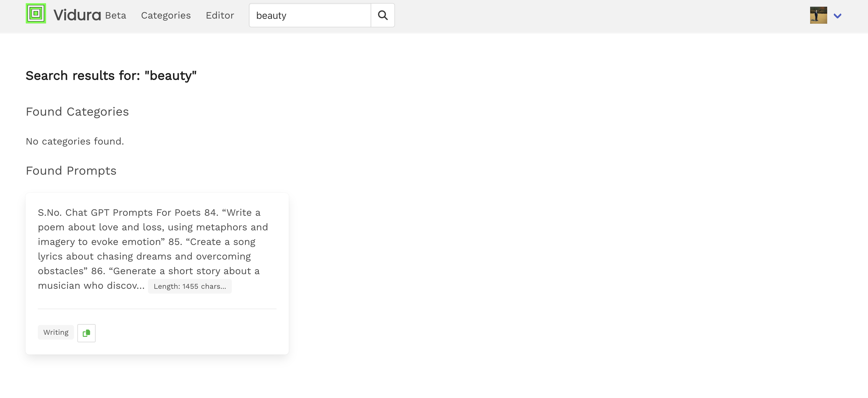
Task: Focus the search field containing beauty
Action: pos(310,16)
